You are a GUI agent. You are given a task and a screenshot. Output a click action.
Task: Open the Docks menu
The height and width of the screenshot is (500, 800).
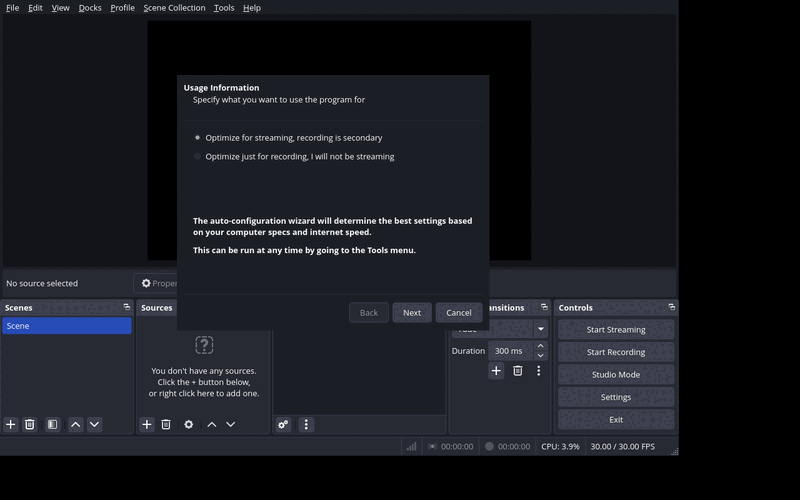pos(90,8)
